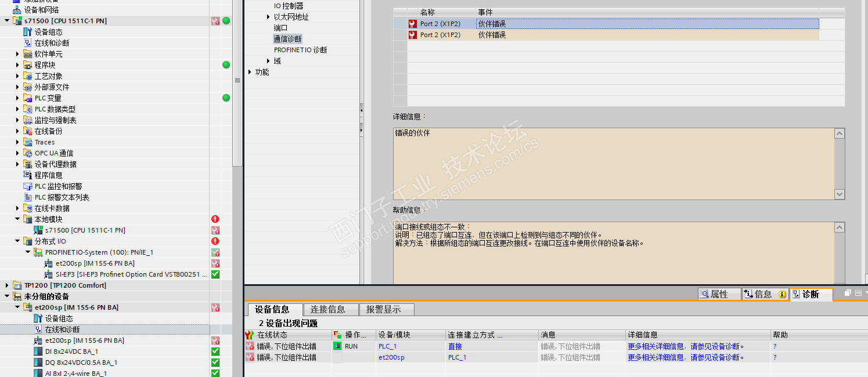Open et200sp device link in table
The height and width of the screenshot is (377, 868).
pyautogui.click(x=391, y=357)
